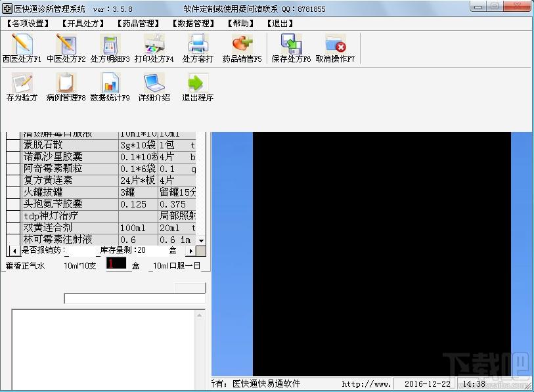Click the 2016-12-22 date in the status bar

[428, 384]
